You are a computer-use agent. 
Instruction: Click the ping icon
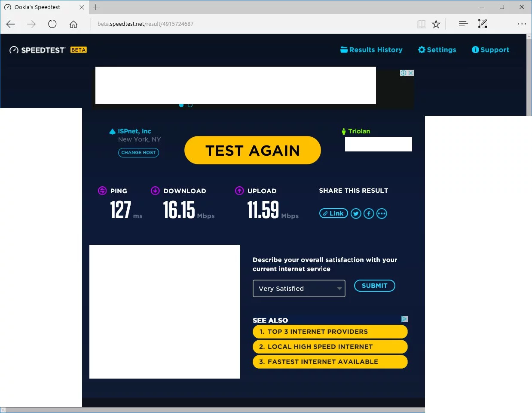click(102, 191)
